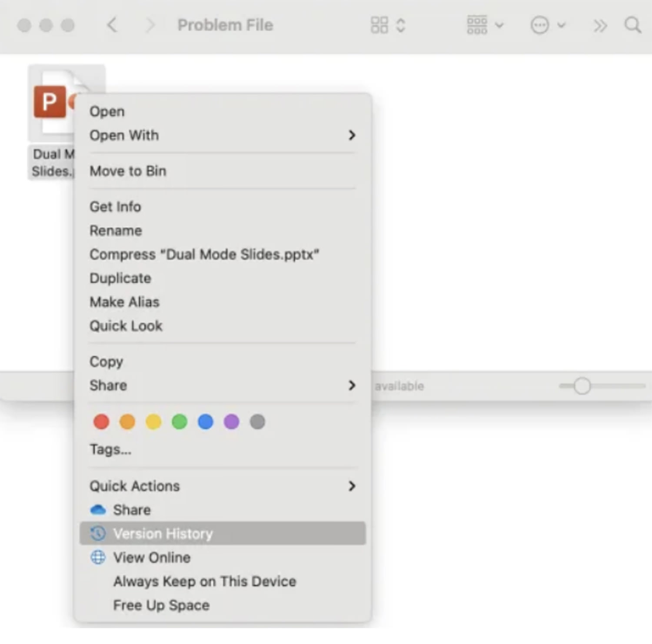Viewport: 652px width, 644px height.
Task: Select Always Keep on This Device
Action: 223,581
